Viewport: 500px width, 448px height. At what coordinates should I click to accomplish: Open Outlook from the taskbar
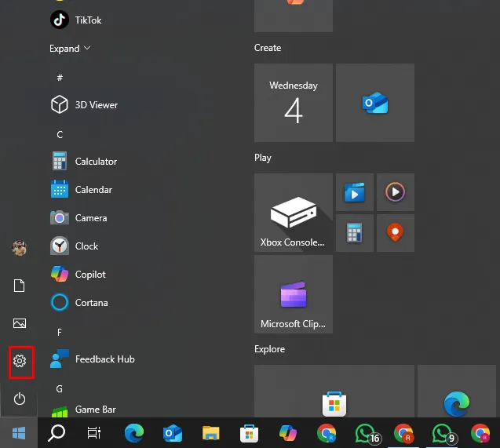point(173,433)
